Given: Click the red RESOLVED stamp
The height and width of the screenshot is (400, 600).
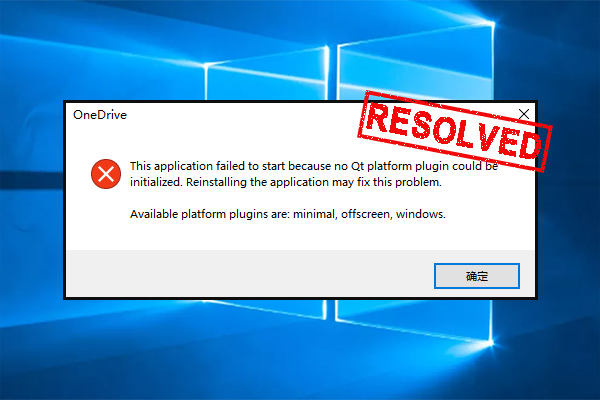Looking at the screenshot, I should [455, 131].
